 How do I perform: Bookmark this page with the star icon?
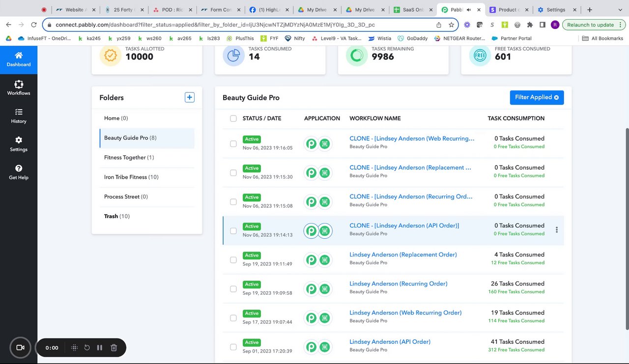[451, 25]
